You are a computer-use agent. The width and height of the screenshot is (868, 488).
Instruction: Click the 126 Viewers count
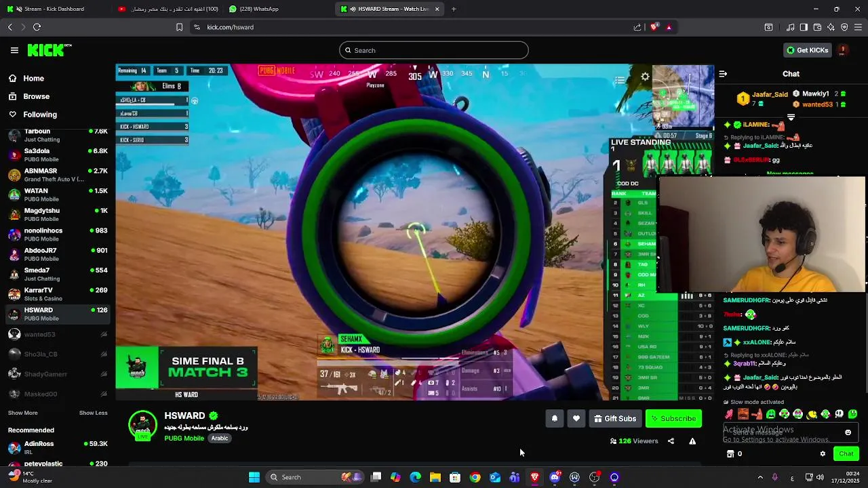(x=634, y=441)
